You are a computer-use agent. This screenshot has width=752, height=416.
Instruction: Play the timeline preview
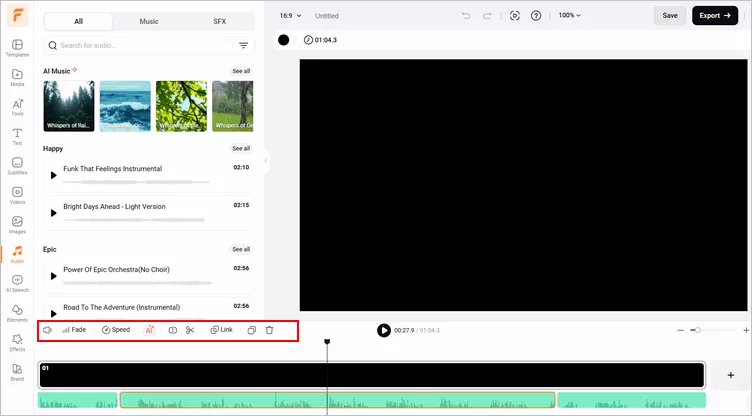point(384,330)
